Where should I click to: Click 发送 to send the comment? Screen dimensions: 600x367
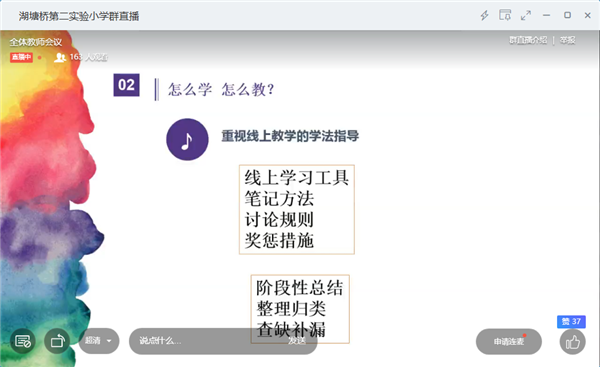[297, 341]
